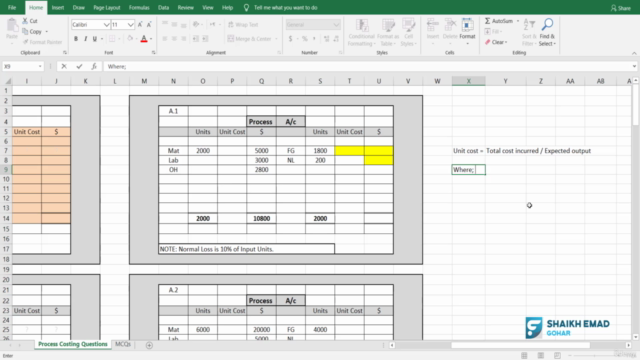Screen dimensions: 640x360
Task: Open the font size dropdown
Action: pyautogui.click(x=131, y=24)
